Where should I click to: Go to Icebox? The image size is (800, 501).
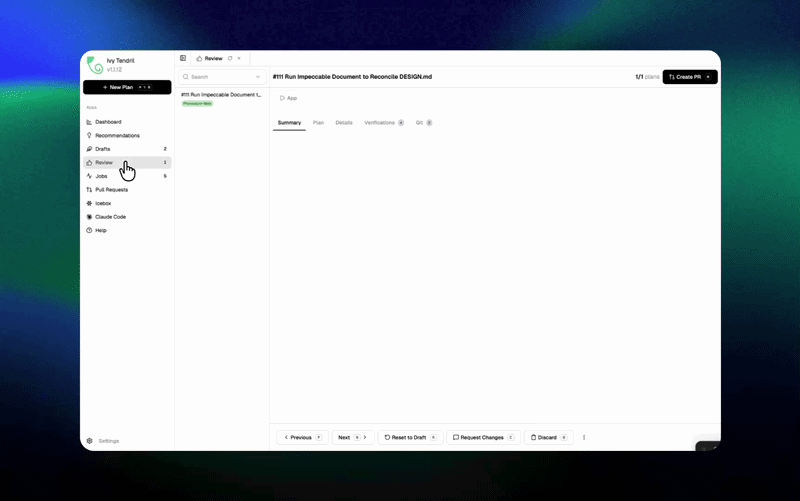pos(127,203)
